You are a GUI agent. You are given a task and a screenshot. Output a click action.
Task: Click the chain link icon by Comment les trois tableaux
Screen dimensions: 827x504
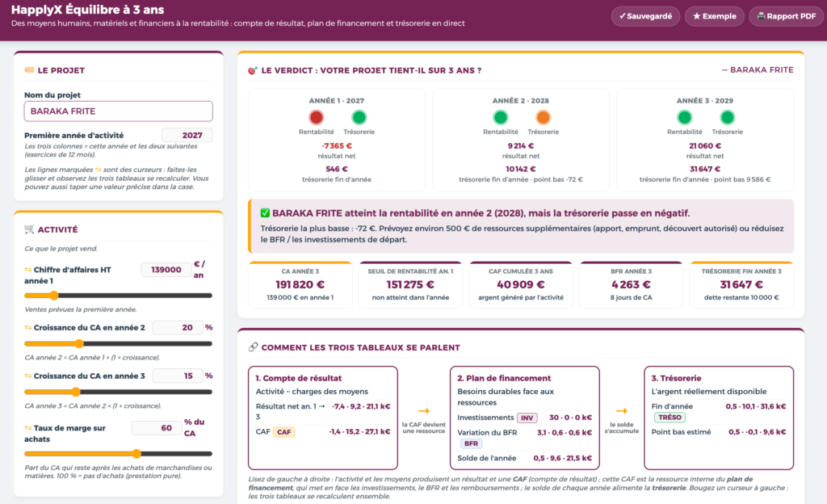pyautogui.click(x=253, y=346)
